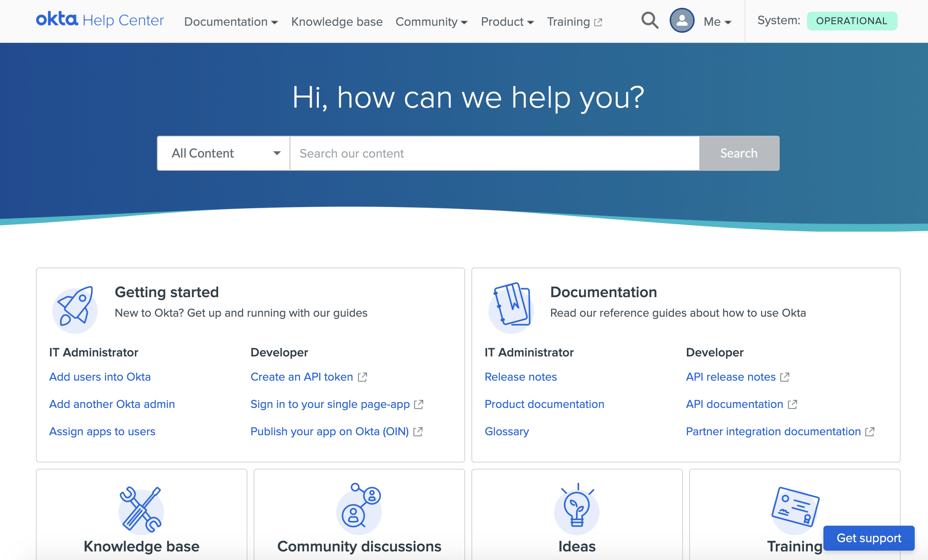Open the Glossary link
928x560 pixels.
[x=507, y=432]
